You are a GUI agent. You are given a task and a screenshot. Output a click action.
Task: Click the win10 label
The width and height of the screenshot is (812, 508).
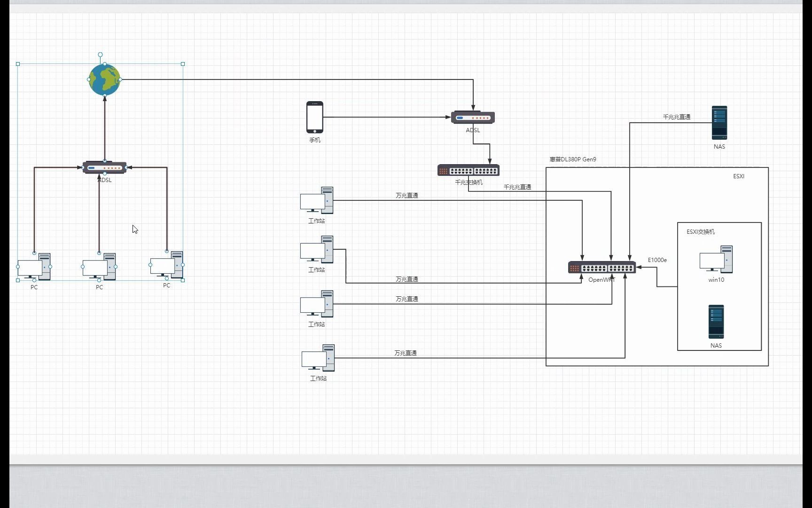tap(716, 280)
